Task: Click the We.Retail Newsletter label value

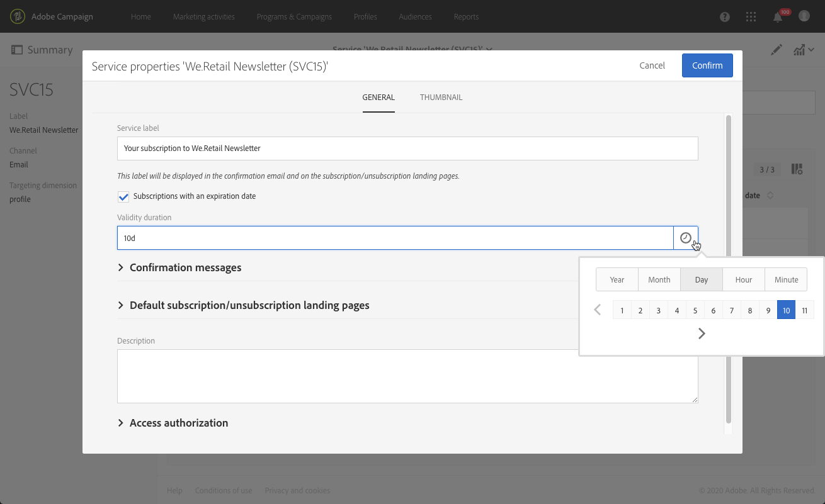Action: pos(44,130)
